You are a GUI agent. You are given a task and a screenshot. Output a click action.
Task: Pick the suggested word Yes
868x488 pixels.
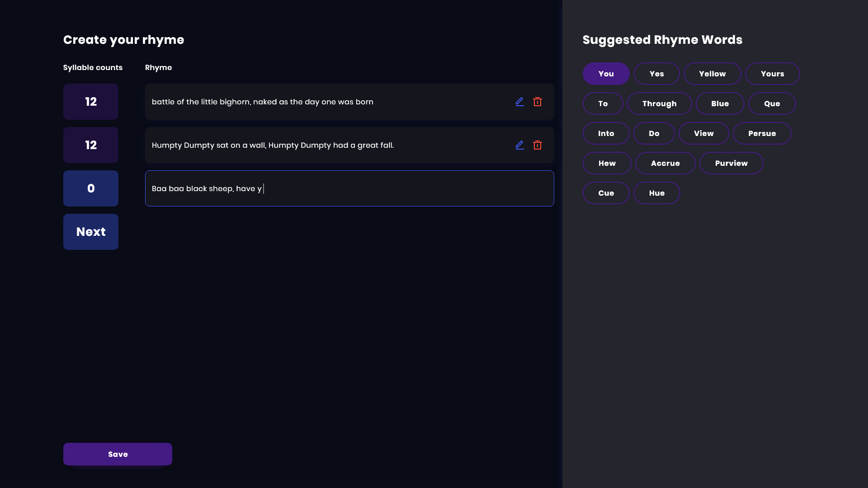(656, 74)
